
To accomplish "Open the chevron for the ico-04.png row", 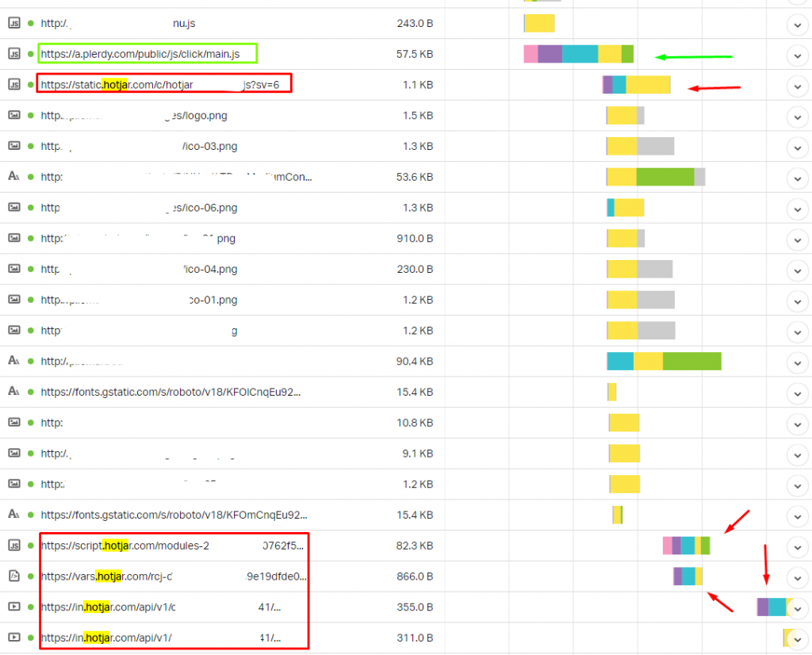I will (x=797, y=271).
